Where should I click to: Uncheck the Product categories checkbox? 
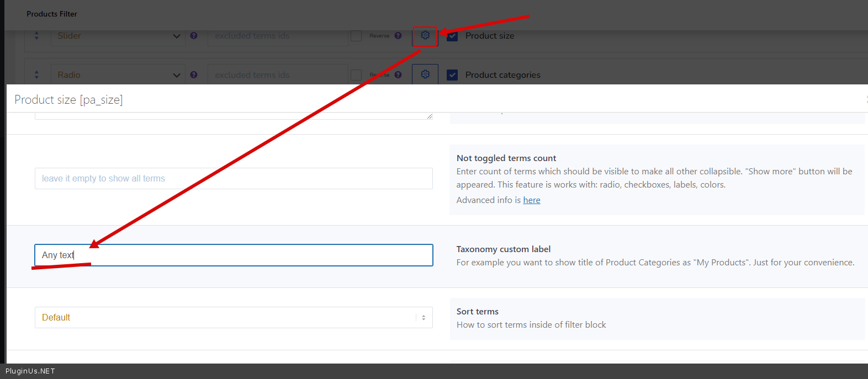(452, 75)
